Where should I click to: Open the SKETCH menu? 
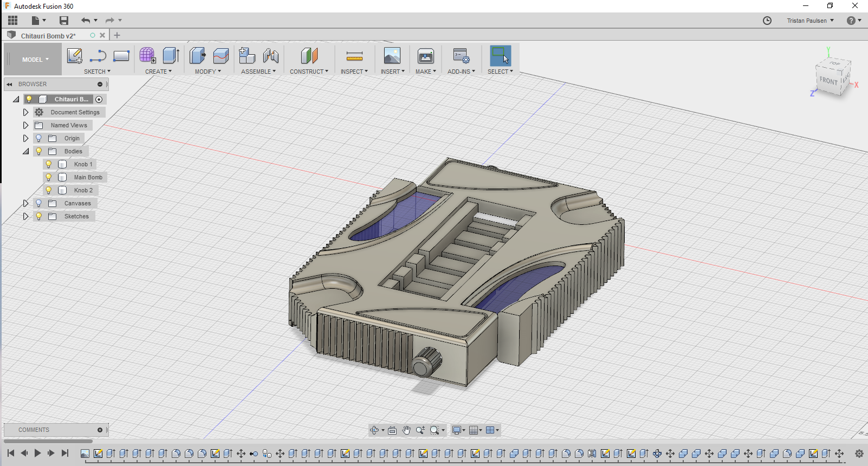[97, 72]
